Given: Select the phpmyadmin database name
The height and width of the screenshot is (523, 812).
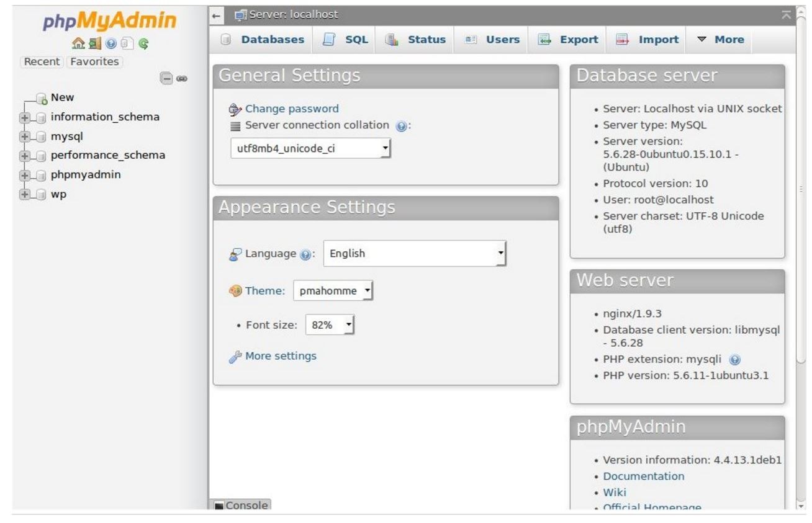Looking at the screenshot, I should coord(86,174).
